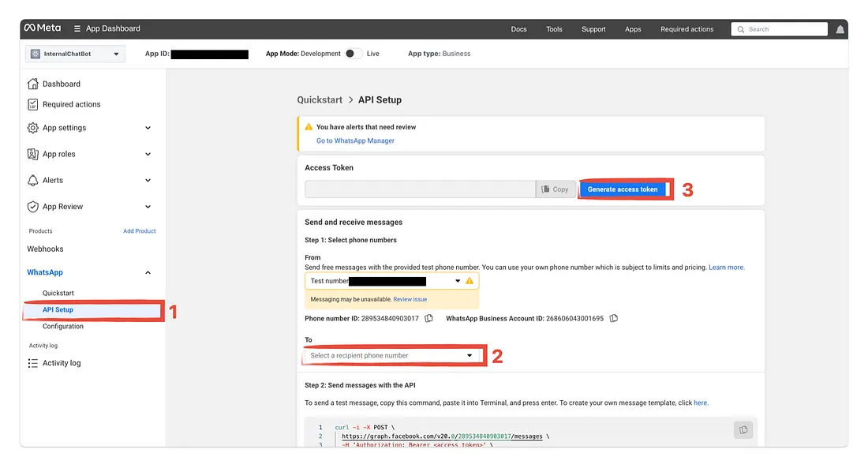
Task: Click the Learn more link
Action: click(726, 268)
